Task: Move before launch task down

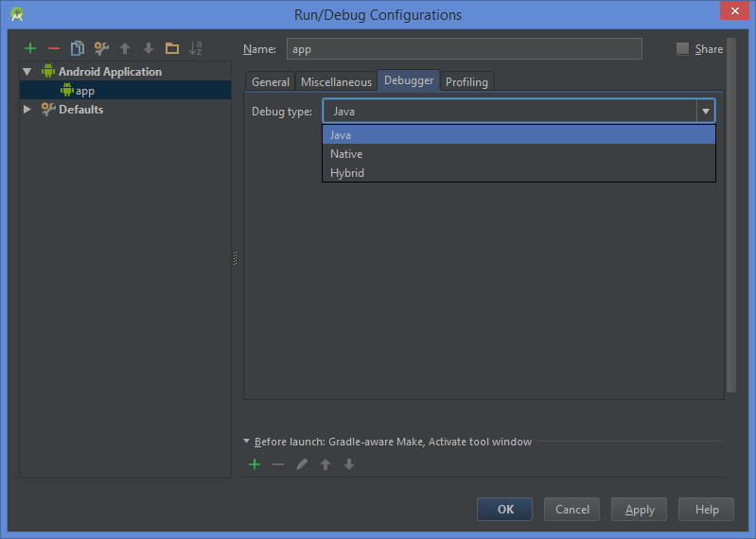Action: coord(349,464)
